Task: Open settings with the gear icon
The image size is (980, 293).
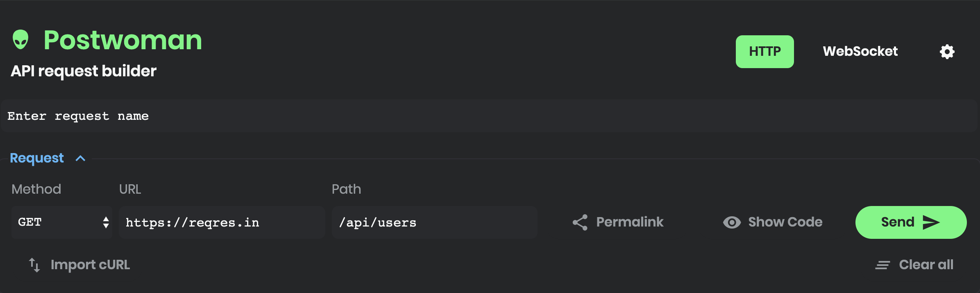Action: [946, 51]
